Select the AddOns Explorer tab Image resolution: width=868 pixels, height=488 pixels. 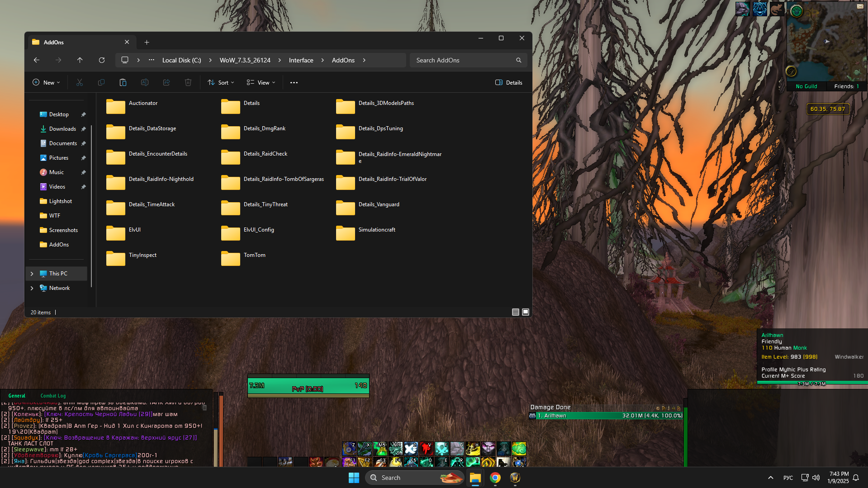[x=81, y=42]
